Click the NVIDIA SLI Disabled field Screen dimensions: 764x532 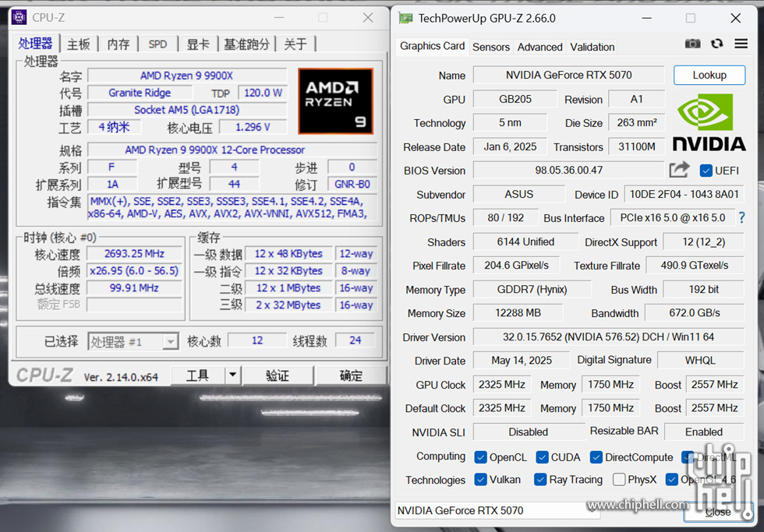coord(529,432)
